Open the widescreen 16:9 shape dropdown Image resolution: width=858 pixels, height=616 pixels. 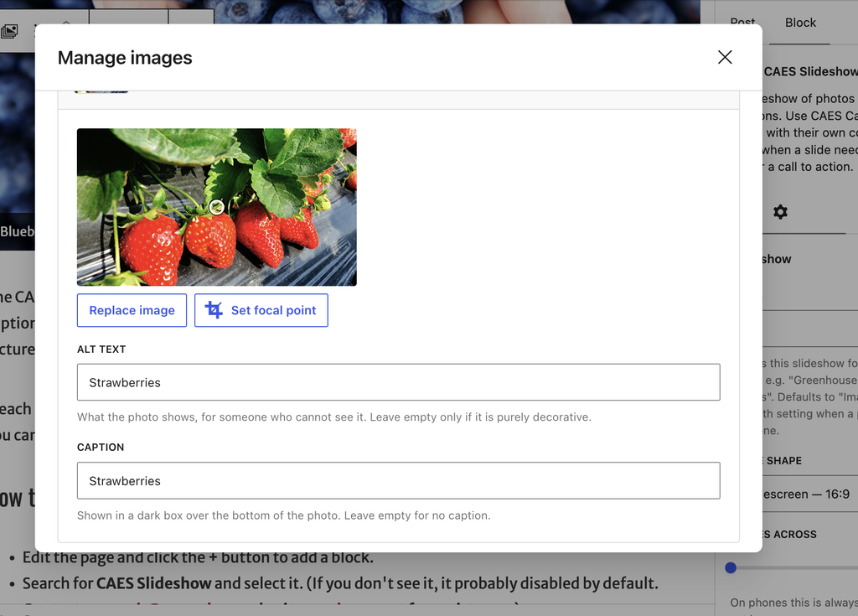810,494
